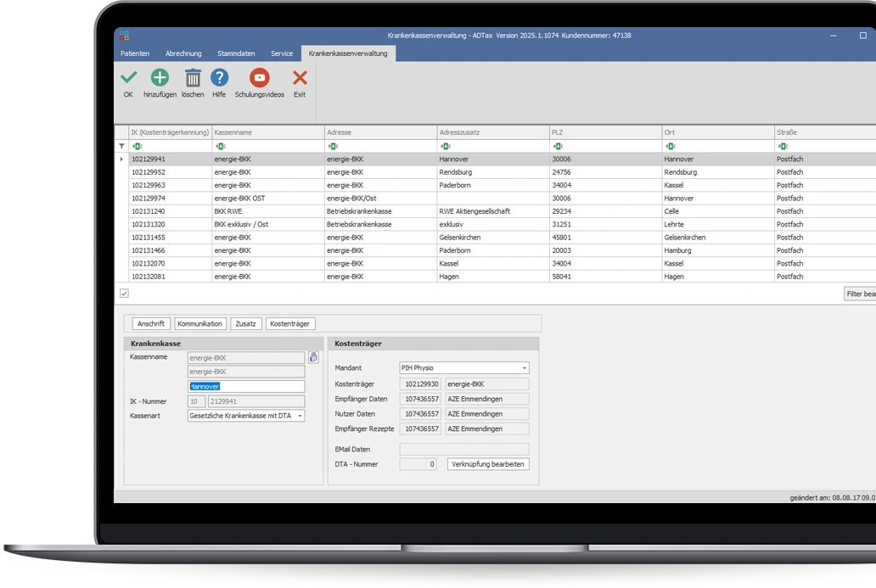876x588 pixels.
Task: Toggle the filter checkbox below the table
Action: tap(124, 294)
